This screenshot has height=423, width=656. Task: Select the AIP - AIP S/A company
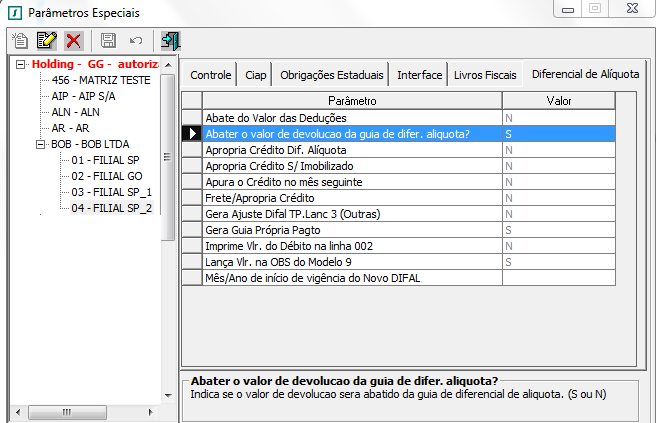85,96
